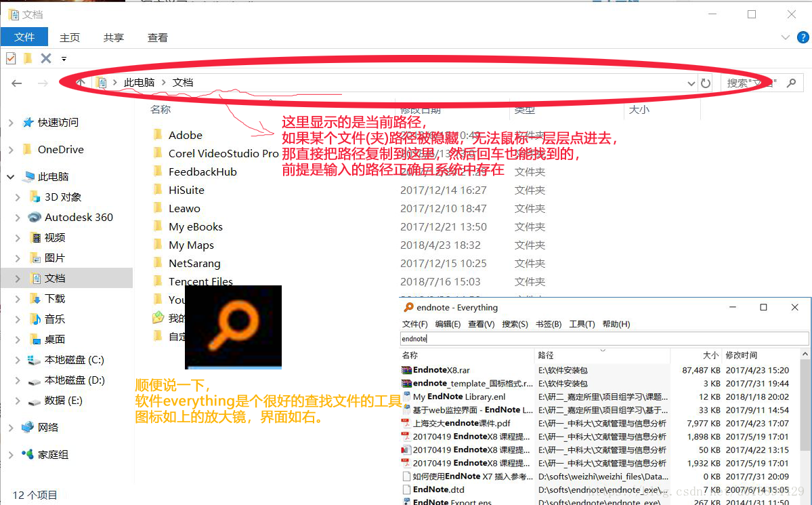Open the 查看 ribbon tab
This screenshot has width=812, height=505.
click(x=157, y=37)
